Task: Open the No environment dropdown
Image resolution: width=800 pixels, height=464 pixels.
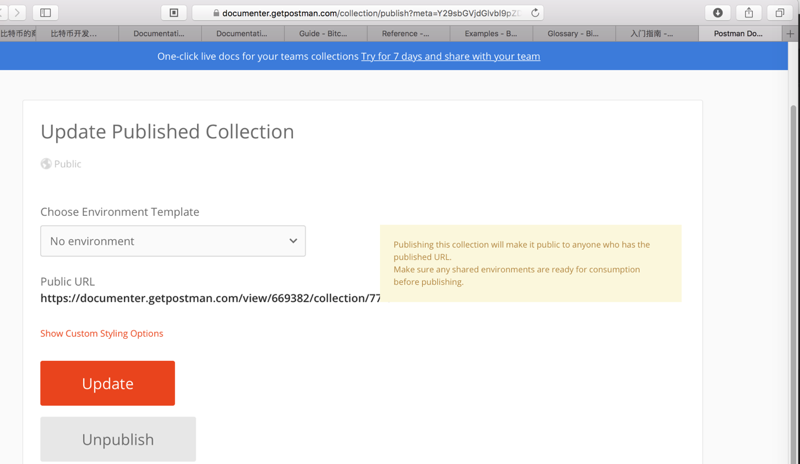Action: pos(173,241)
